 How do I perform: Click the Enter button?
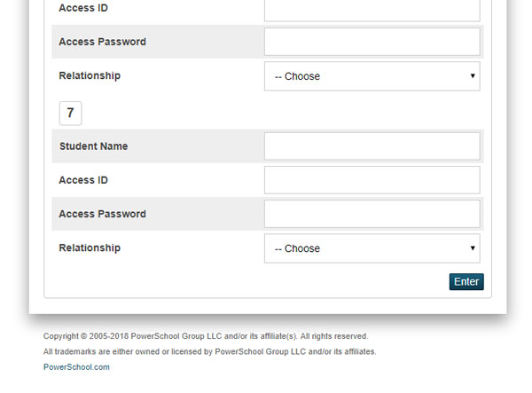point(466,282)
